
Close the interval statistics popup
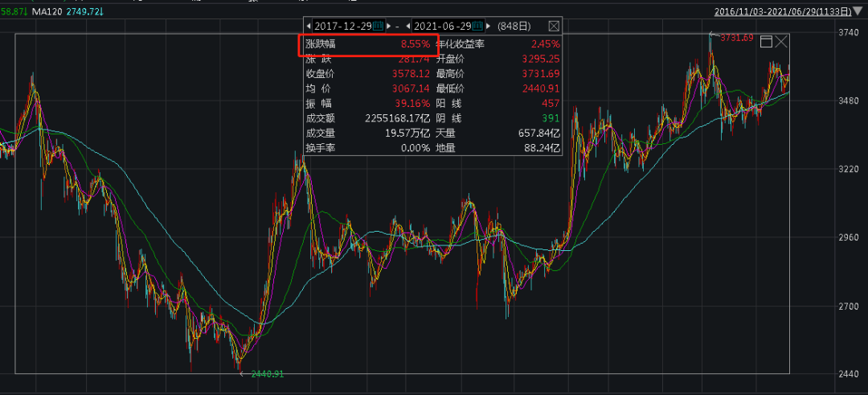coord(554,26)
